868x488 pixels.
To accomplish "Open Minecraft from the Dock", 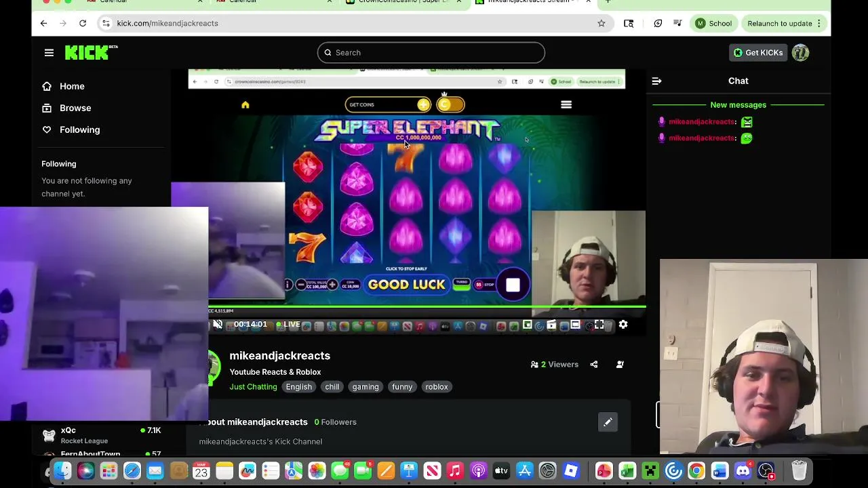I will click(650, 470).
